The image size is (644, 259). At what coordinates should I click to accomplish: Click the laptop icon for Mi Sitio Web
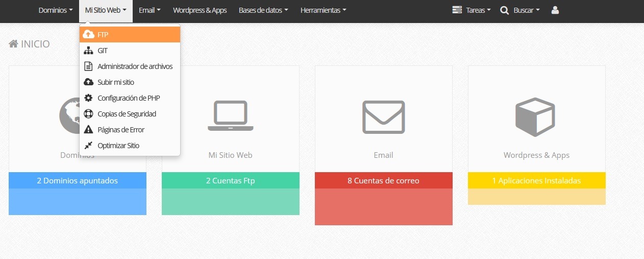point(230,116)
